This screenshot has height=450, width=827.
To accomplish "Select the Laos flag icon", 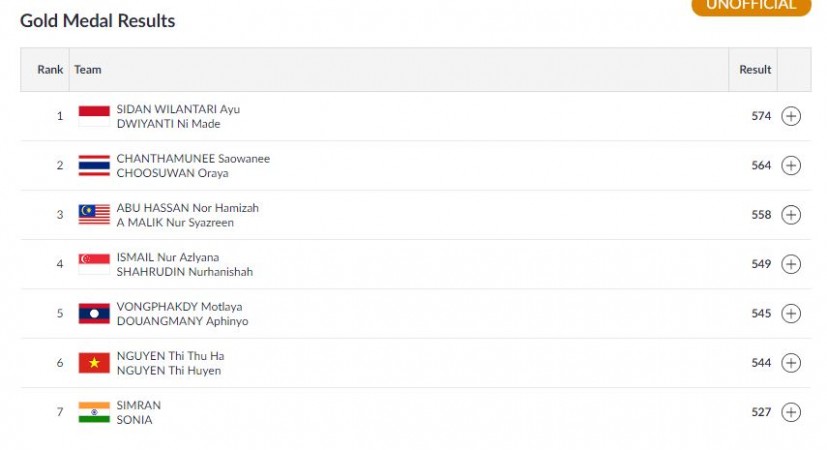I will pyautogui.click(x=94, y=313).
